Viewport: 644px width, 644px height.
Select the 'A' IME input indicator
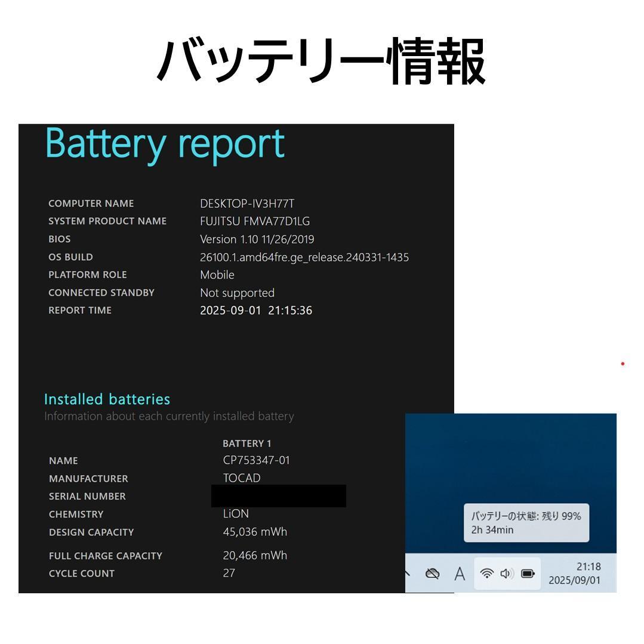click(x=460, y=573)
